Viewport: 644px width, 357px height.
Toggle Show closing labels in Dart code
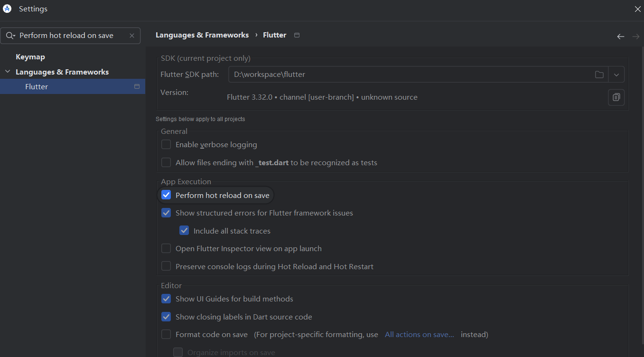point(166,317)
